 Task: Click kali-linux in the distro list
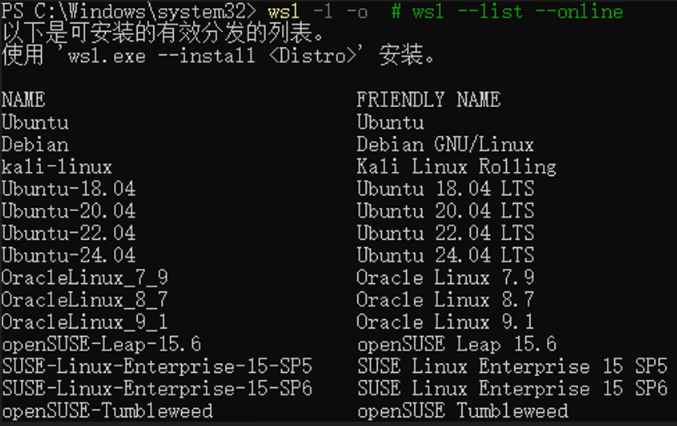57,166
